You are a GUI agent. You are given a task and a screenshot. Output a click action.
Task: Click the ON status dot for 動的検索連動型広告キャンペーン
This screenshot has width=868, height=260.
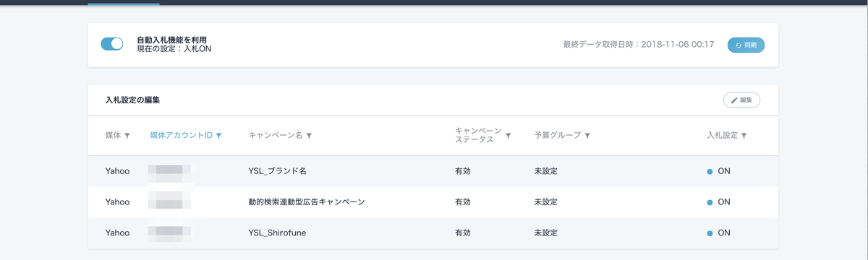coord(710,202)
